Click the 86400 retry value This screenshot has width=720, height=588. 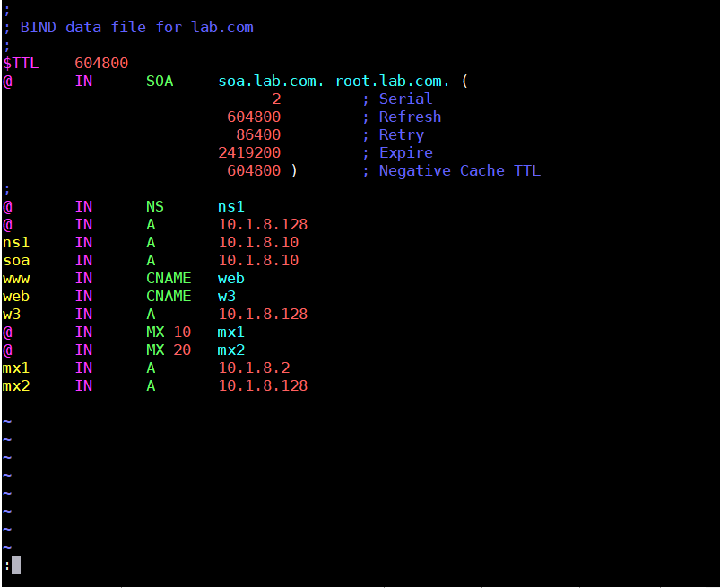point(258,134)
